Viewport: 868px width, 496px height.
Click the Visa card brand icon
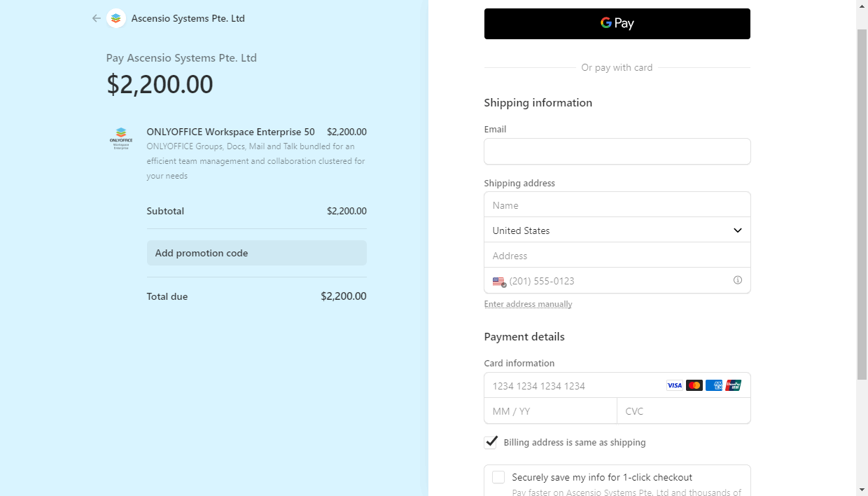pos(674,385)
